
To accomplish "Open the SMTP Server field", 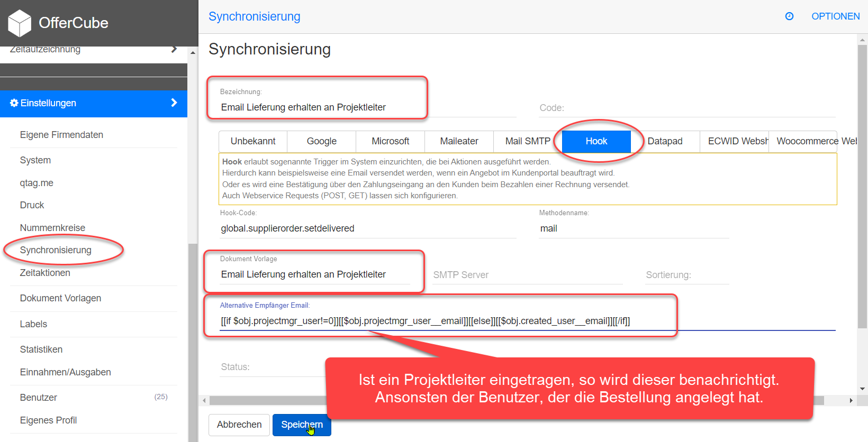I will click(x=527, y=275).
